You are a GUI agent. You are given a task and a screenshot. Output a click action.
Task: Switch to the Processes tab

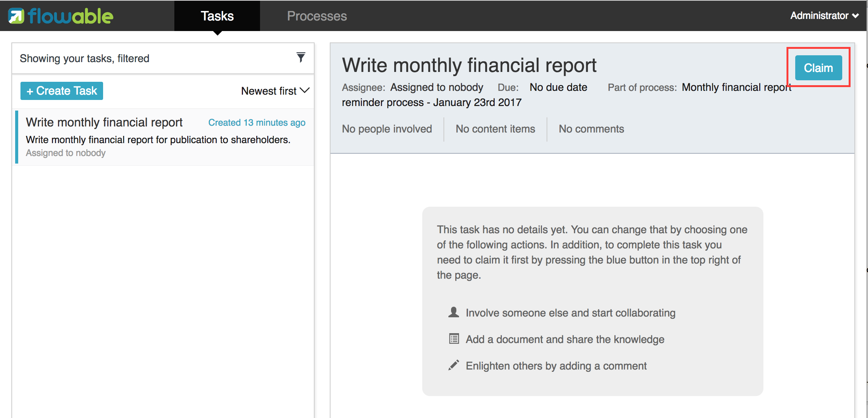[x=317, y=16]
